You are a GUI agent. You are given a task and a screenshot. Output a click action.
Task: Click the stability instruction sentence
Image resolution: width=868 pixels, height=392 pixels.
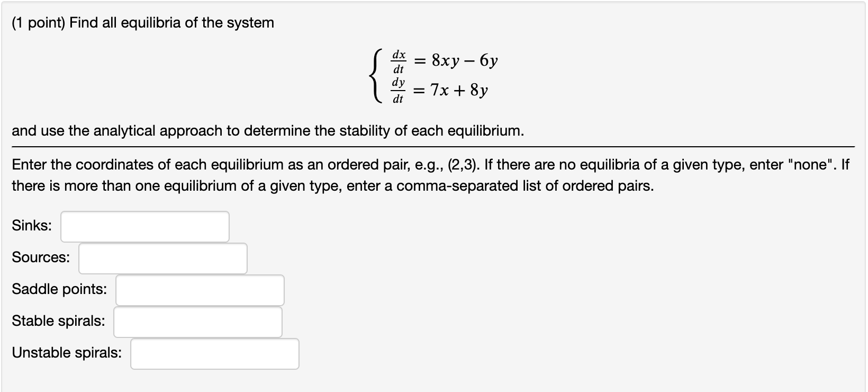[x=267, y=131]
